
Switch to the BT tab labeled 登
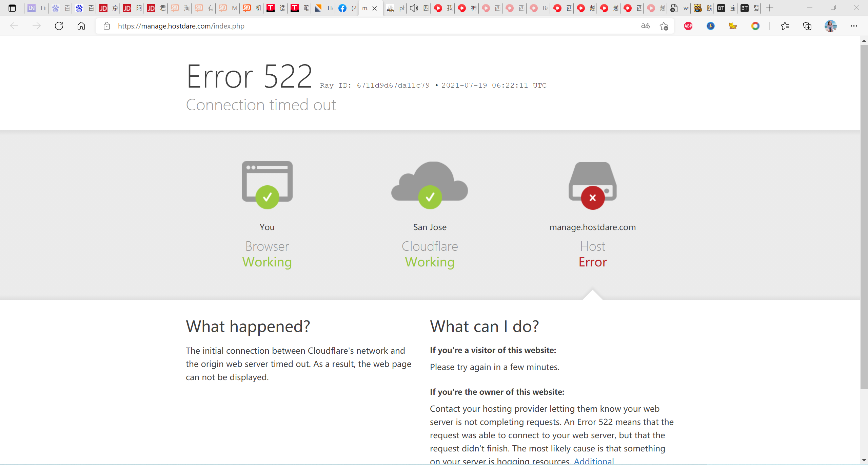tap(749, 8)
